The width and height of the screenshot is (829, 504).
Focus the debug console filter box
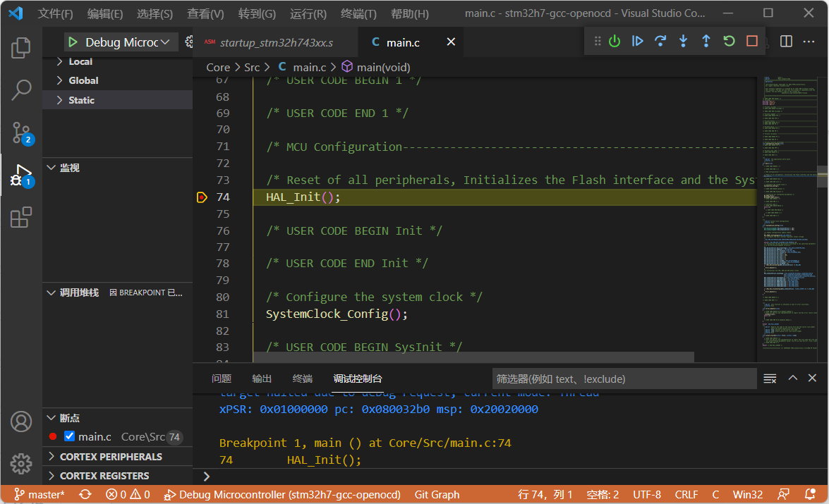(x=624, y=379)
